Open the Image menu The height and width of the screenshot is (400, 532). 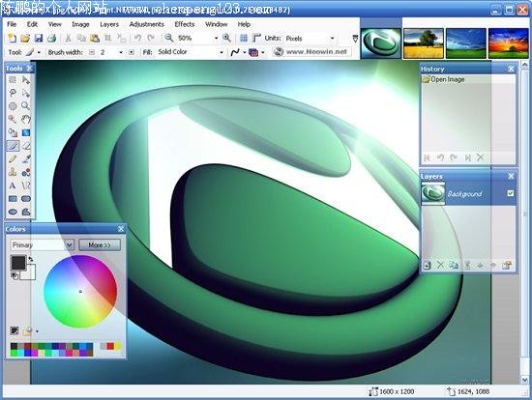pyautogui.click(x=80, y=24)
